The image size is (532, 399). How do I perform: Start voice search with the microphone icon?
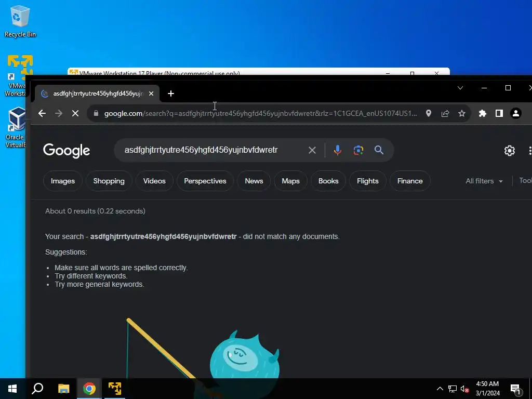point(337,150)
